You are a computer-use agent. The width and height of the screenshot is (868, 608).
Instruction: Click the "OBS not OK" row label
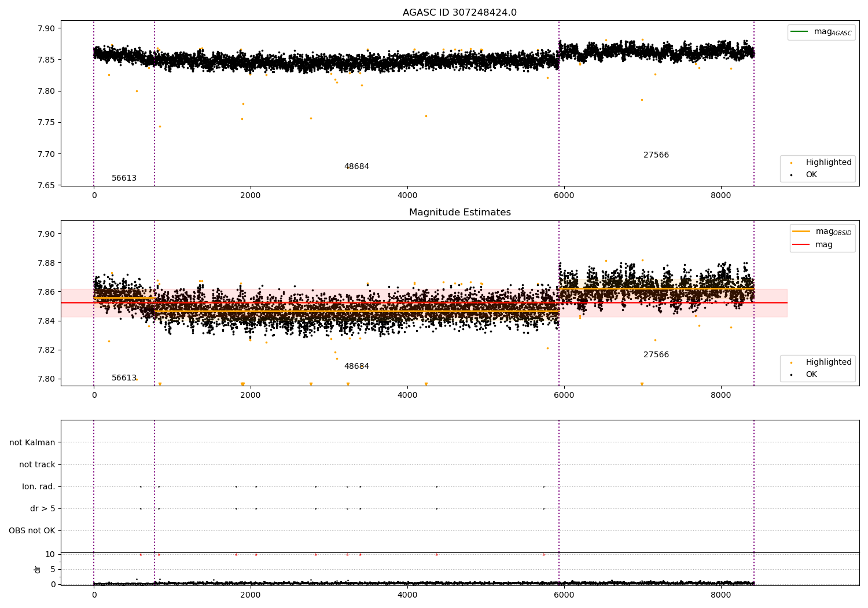pyautogui.click(x=32, y=531)
